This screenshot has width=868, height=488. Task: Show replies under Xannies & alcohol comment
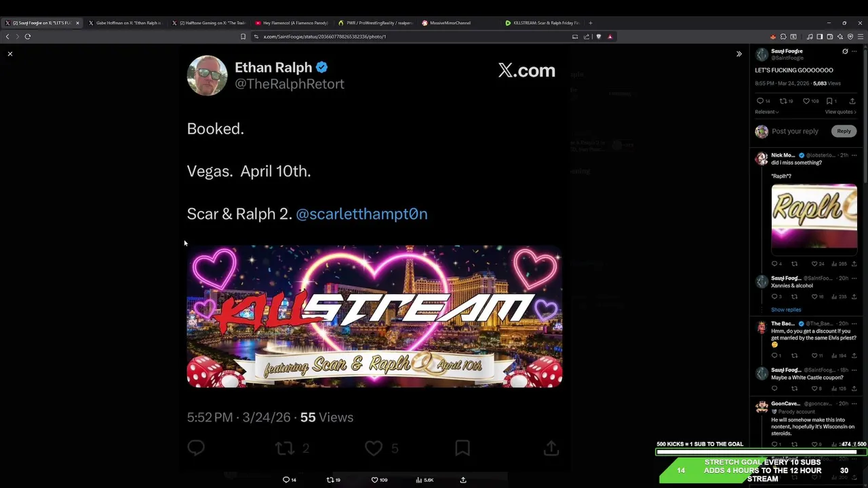[786, 310]
